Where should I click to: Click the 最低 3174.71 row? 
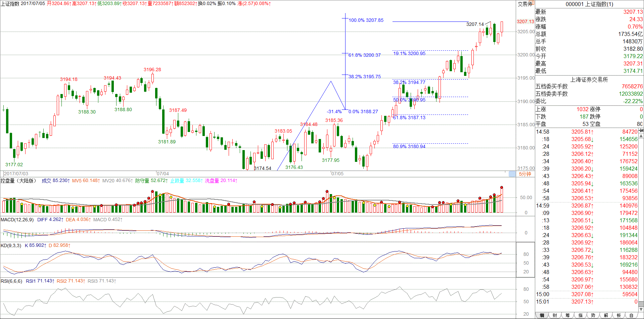(589, 71)
